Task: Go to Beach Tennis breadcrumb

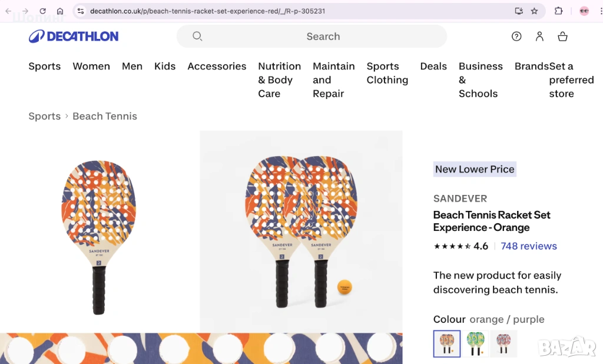Action: (x=105, y=117)
